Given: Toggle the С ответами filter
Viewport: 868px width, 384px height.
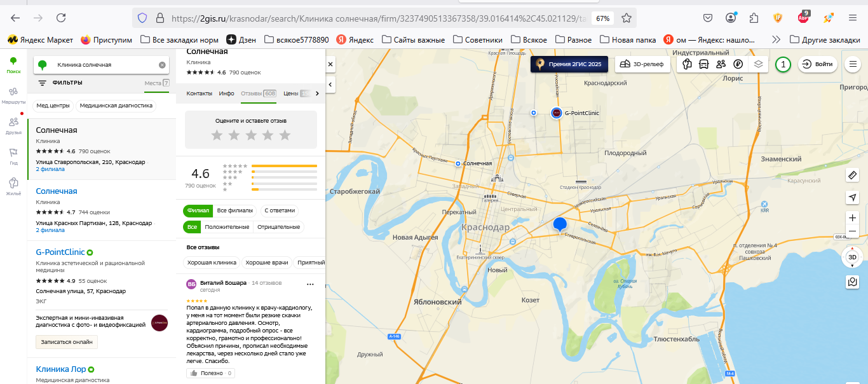Looking at the screenshot, I should pyautogui.click(x=280, y=210).
